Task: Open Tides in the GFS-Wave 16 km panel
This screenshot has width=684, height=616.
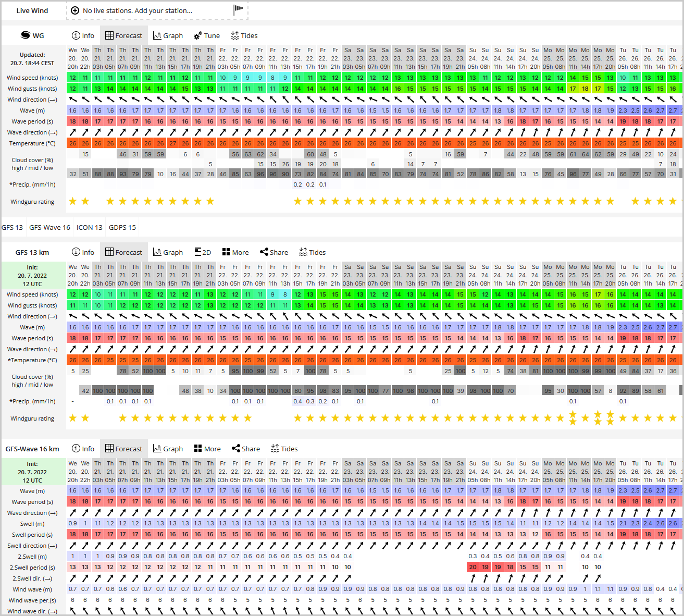Action: point(284,449)
